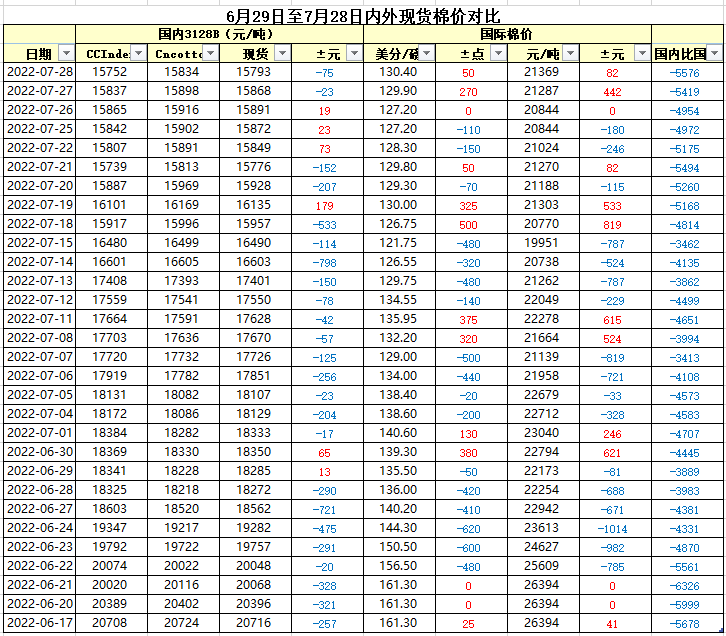Select the change cell -798

pyautogui.click(x=327, y=262)
